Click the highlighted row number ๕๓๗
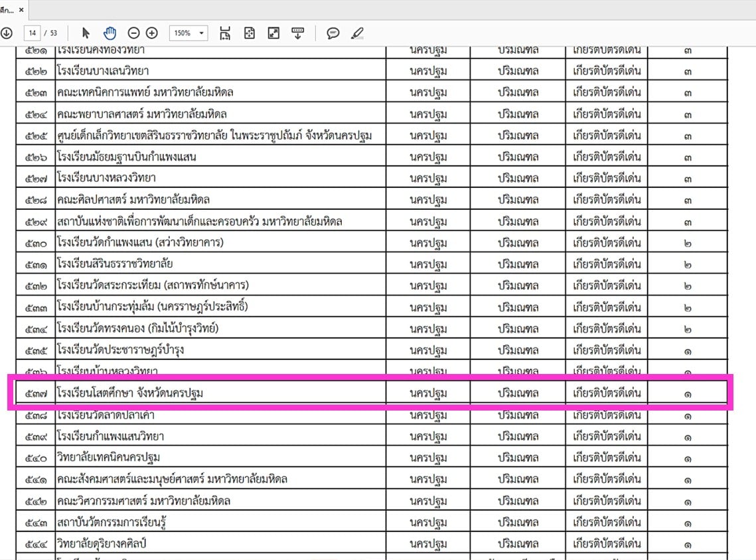The width and height of the screenshot is (756, 560). coord(36,393)
